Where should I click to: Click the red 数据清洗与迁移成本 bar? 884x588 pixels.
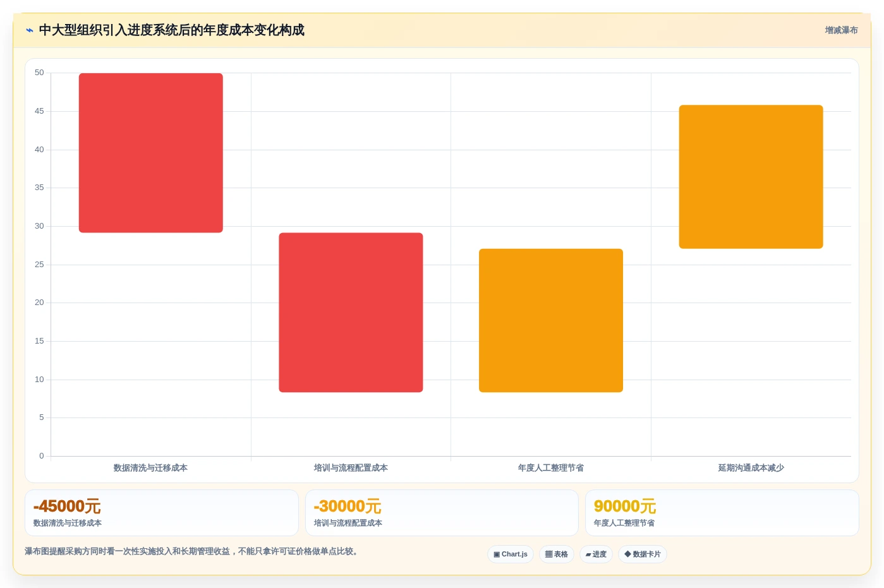click(x=151, y=153)
